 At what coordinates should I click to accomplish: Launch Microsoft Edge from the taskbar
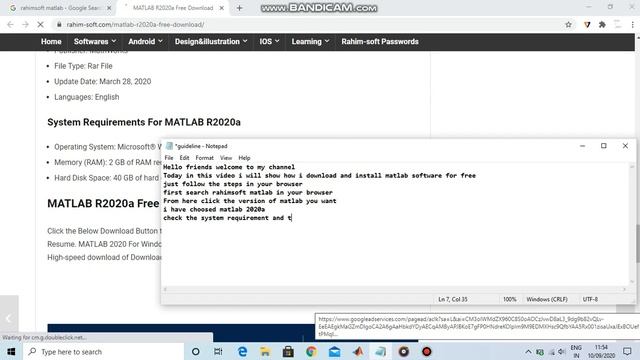(x=242, y=352)
